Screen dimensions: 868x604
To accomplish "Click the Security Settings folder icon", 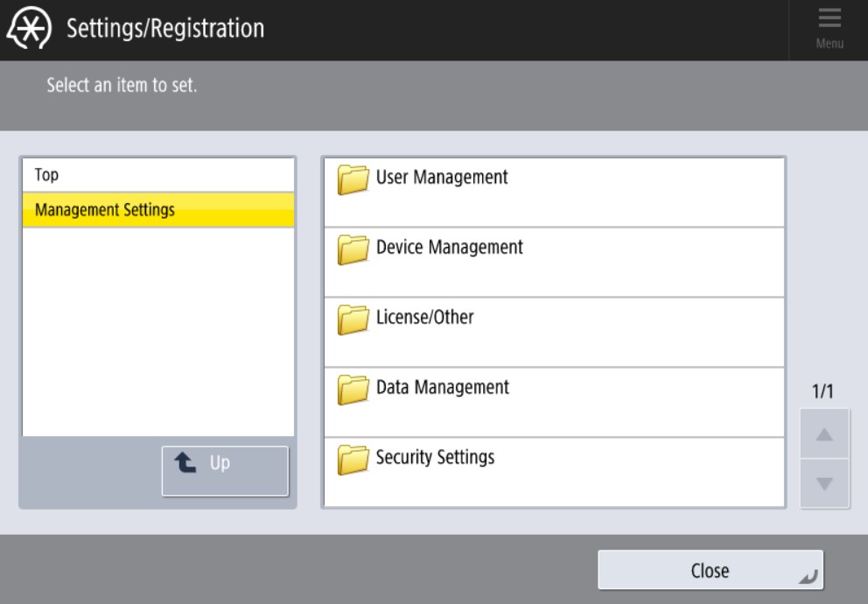I will (353, 460).
